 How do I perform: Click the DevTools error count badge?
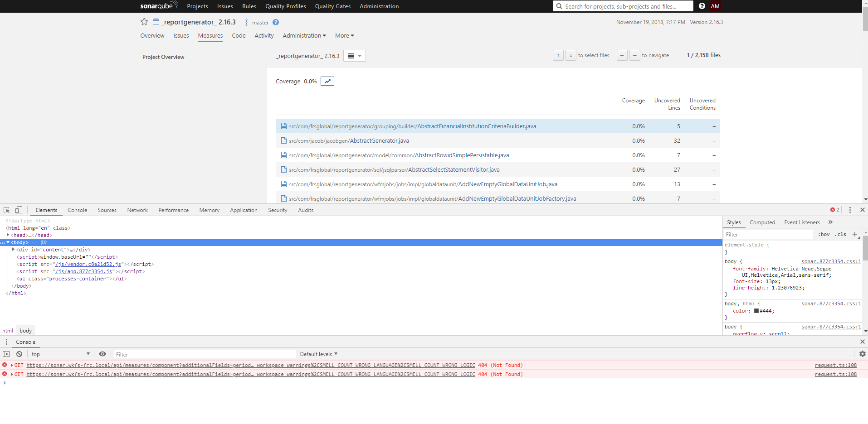pos(835,210)
